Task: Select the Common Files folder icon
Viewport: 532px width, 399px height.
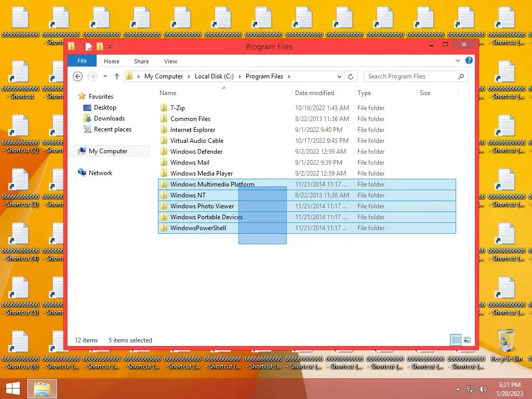Action: pos(164,119)
